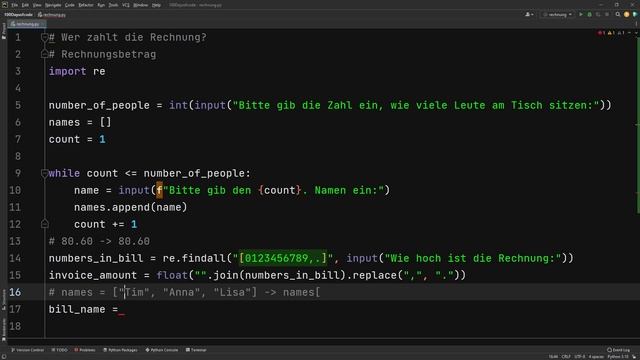Screen dimensions: 640x360
Task: Open the Python Packages tool window
Action: coord(120,350)
